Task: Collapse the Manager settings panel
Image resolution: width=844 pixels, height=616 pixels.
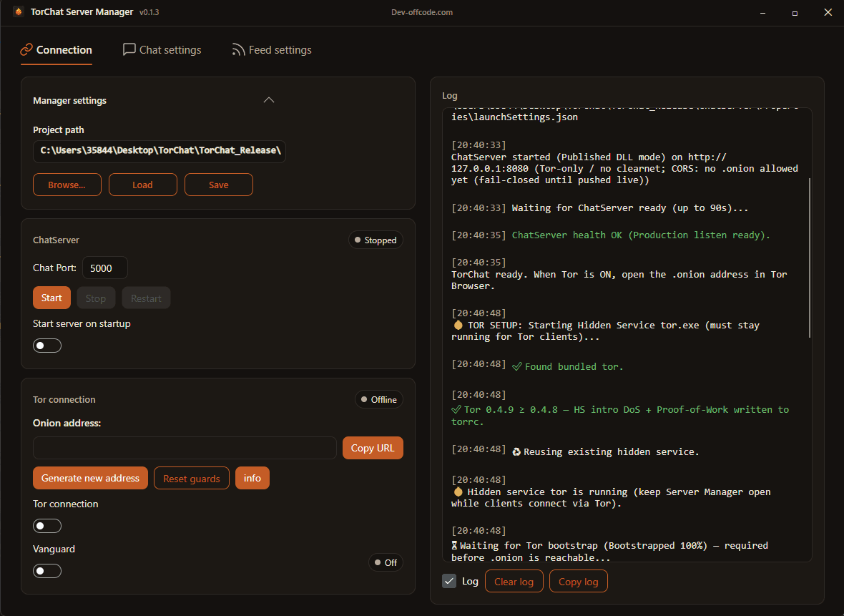Action: click(x=269, y=100)
